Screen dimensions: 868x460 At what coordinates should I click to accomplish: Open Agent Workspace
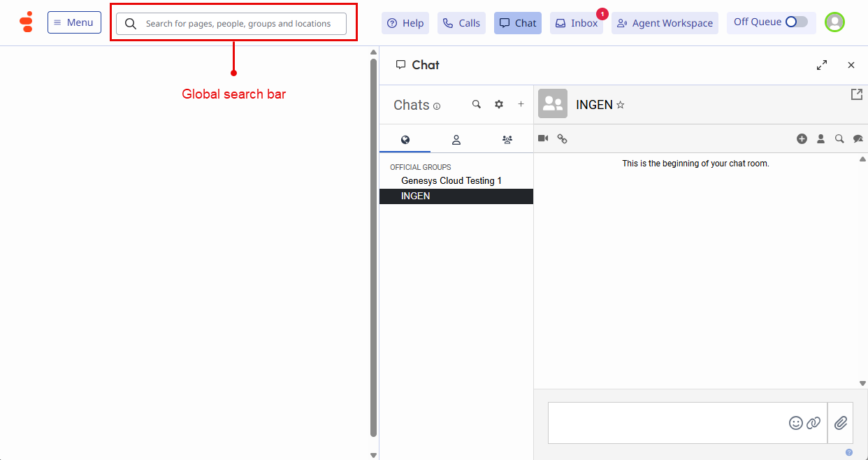pos(665,23)
